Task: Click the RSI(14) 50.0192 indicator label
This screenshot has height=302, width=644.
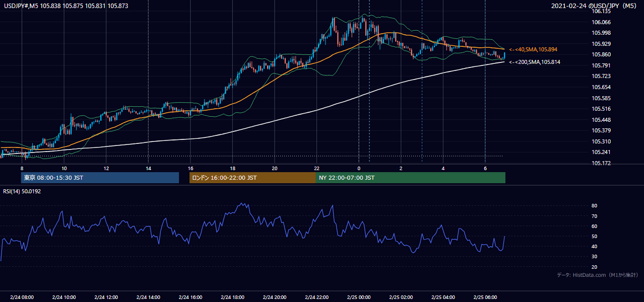Action: (22, 191)
